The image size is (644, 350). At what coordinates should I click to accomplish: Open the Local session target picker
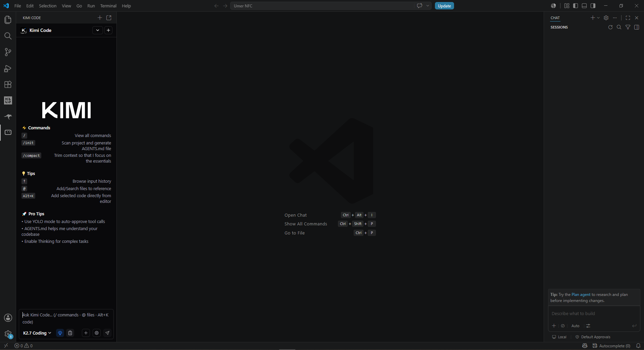tap(559, 337)
